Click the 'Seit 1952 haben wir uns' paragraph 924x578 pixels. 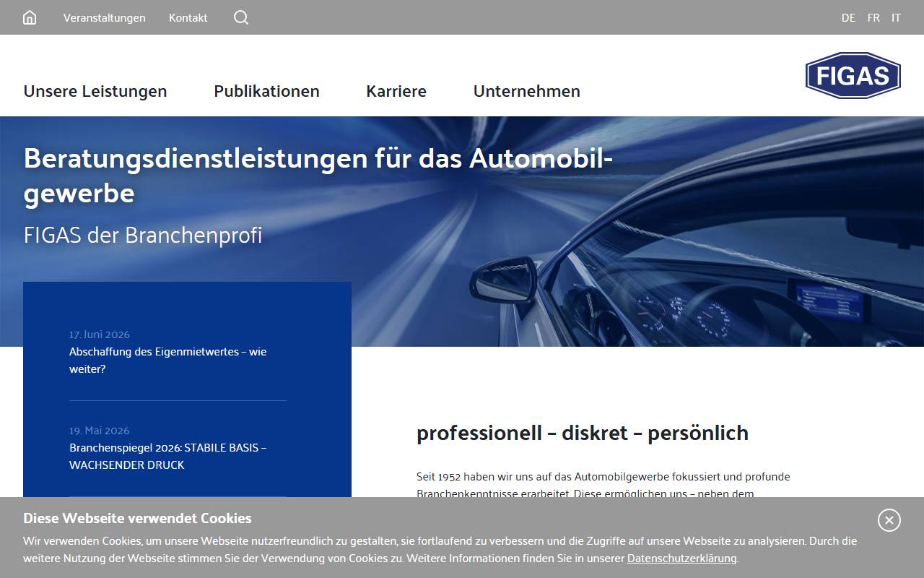click(x=603, y=486)
